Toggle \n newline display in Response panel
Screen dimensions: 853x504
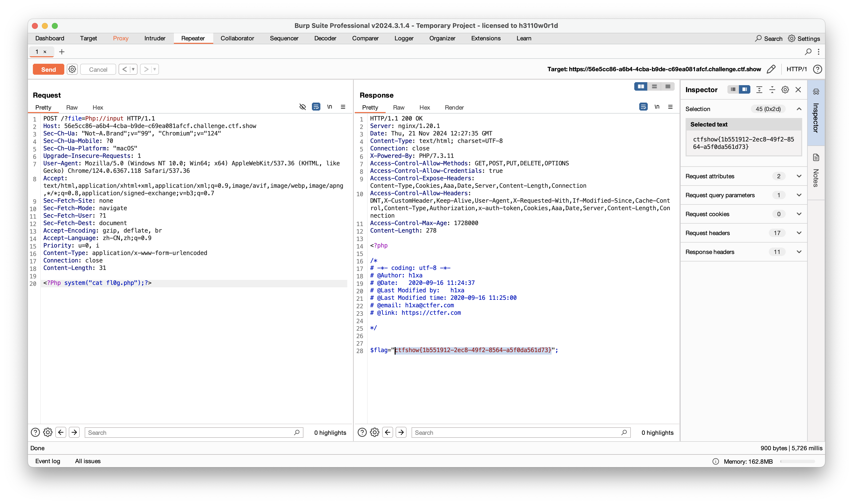[657, 107]
